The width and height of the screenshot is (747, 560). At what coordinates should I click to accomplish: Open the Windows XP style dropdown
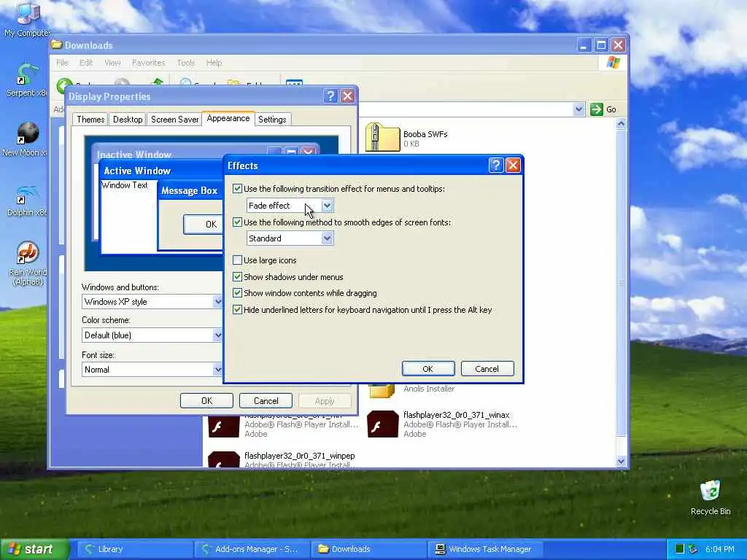click(x=217, y=301)
